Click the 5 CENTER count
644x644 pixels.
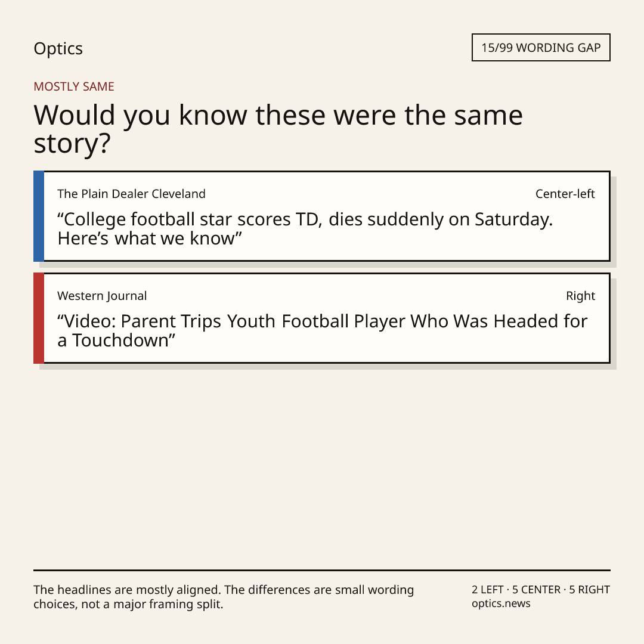pyautogui.click(x=536, y=590)
